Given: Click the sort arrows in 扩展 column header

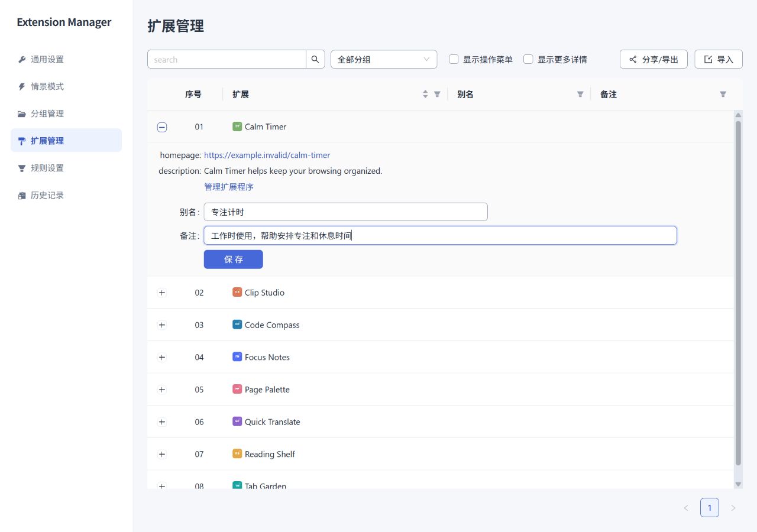Looking at the screenshot, I should tap(425, 94).
